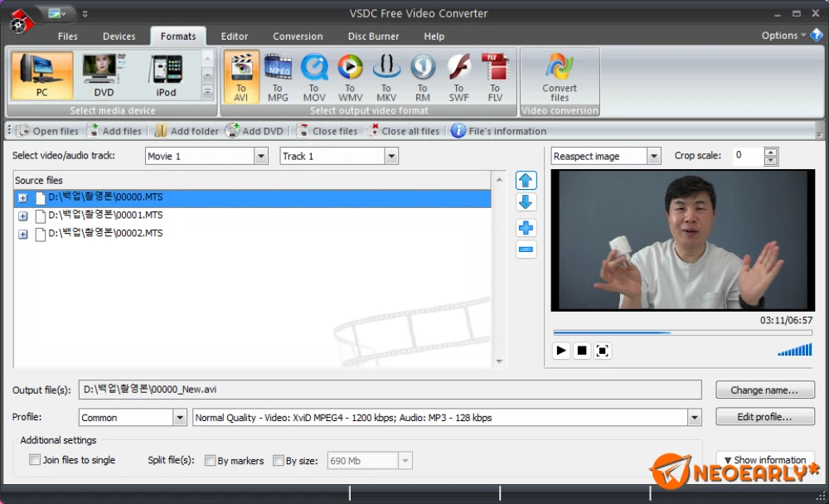
Task: Move the selected file up with the blue arrow
Action: point(526,181)
